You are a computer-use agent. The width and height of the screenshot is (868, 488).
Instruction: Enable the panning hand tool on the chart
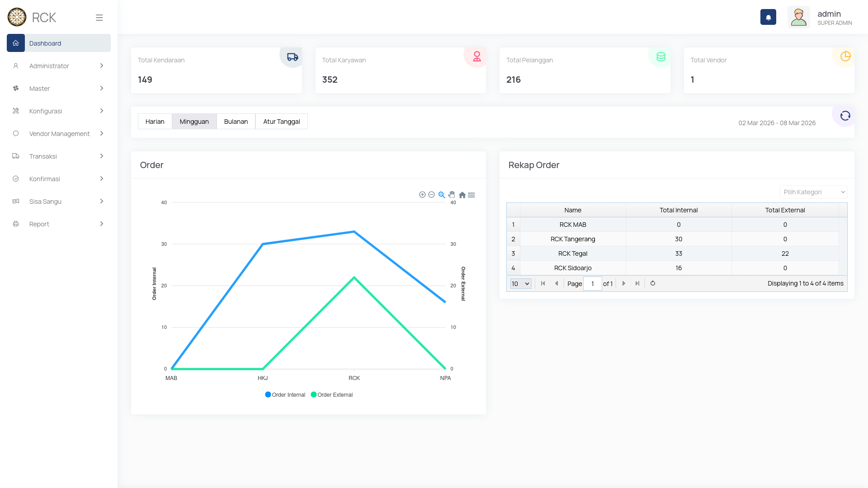[452, 194]
